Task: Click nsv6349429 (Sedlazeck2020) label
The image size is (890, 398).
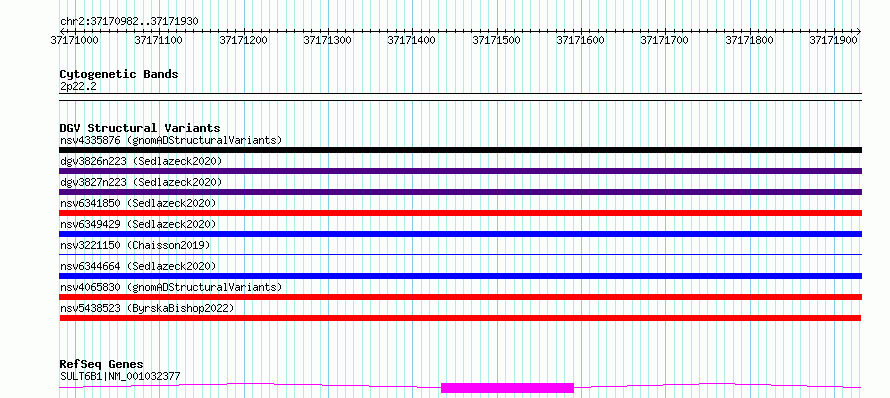Action: click(138, 224)
